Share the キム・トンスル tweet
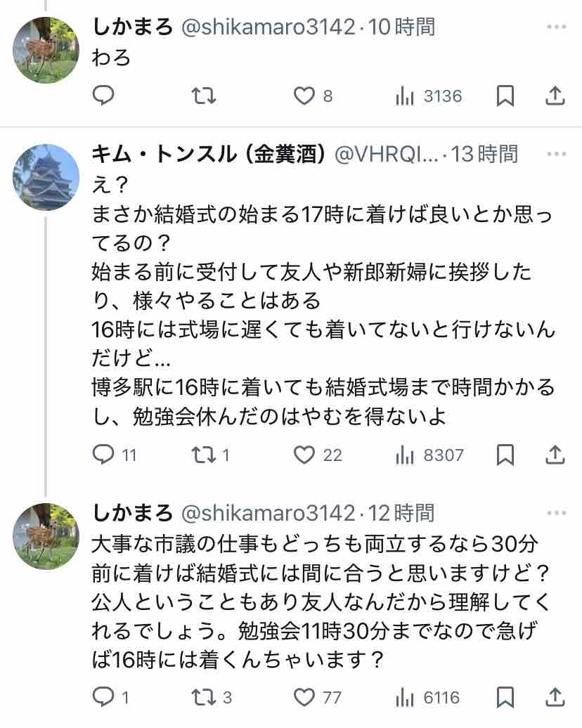The width and height of the screenshot is (582, 728). [555, 455]
